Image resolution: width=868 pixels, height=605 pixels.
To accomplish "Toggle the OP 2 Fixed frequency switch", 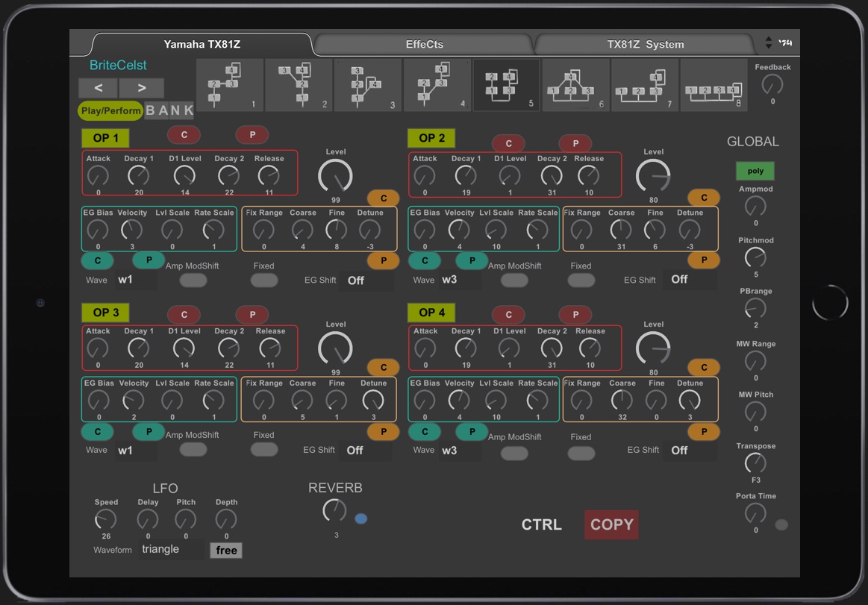I will [x=581, y=280].
